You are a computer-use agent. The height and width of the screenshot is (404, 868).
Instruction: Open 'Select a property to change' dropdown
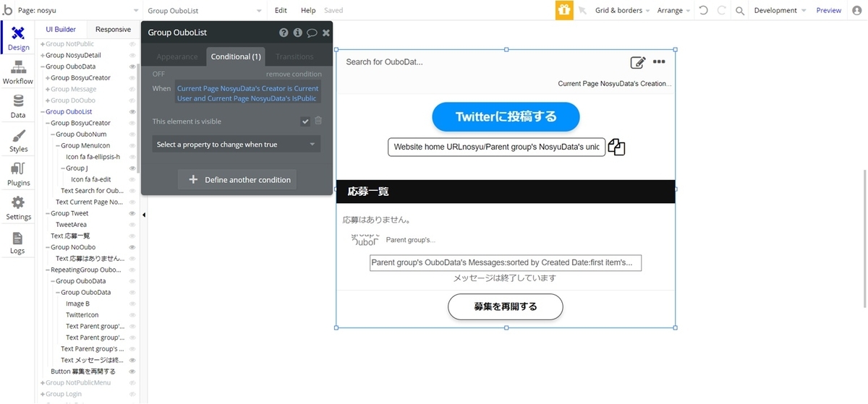236,145
